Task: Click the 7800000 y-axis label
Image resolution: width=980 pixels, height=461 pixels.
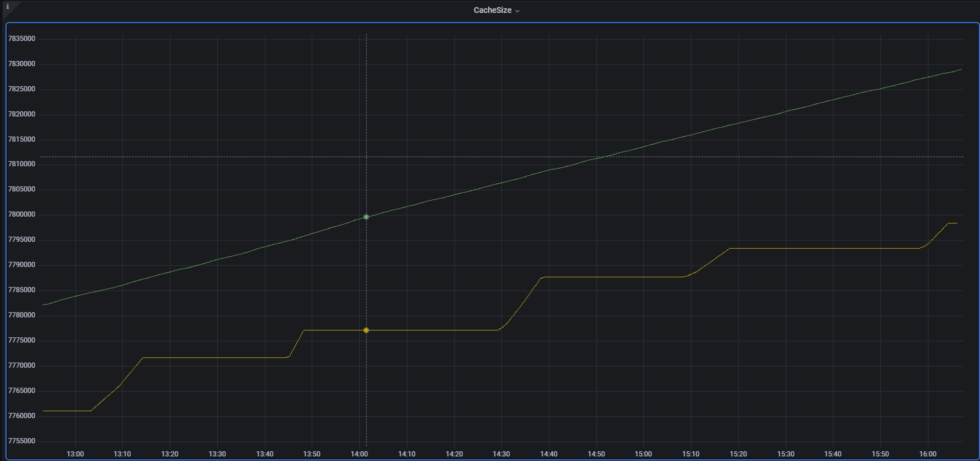Action: [22, 214]
